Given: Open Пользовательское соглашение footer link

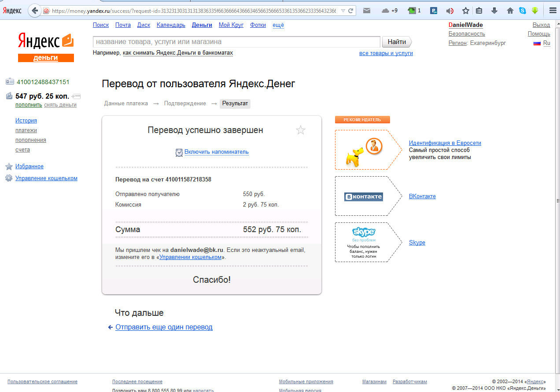Looking at the screenshot, I should click(42, 381).
